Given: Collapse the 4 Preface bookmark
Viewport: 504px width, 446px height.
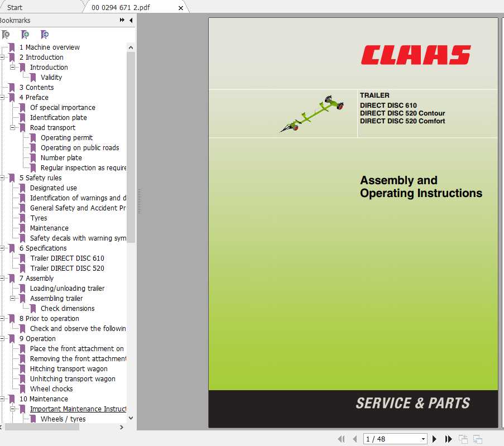Looking at the screenshot, I should (2, 98).
